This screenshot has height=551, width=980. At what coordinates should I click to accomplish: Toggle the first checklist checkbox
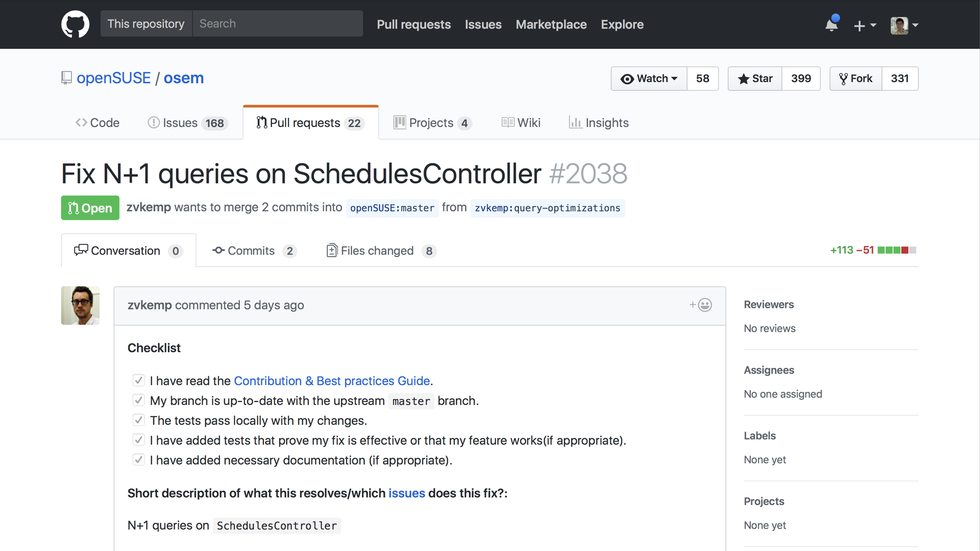coord(138,381)
